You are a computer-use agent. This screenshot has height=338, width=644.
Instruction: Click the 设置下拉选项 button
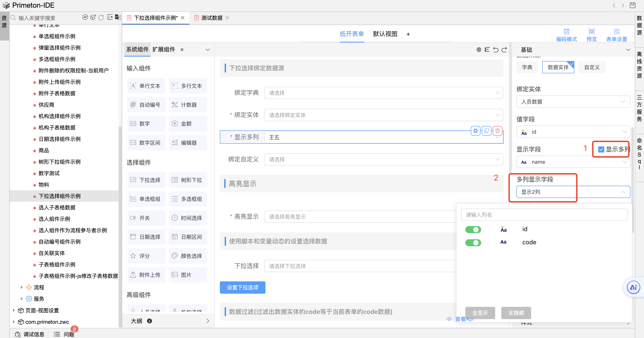[x=242, y=288]
